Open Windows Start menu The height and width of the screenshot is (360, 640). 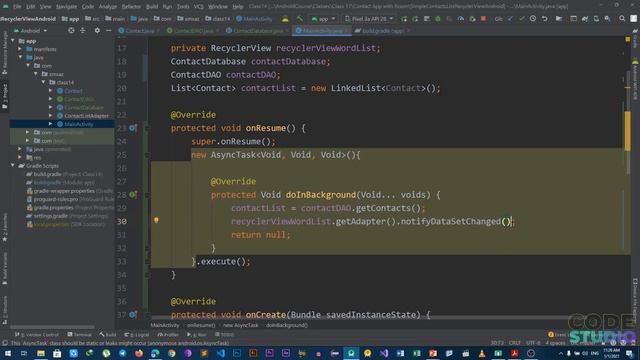pyautogui.click(x=8, y=353)
